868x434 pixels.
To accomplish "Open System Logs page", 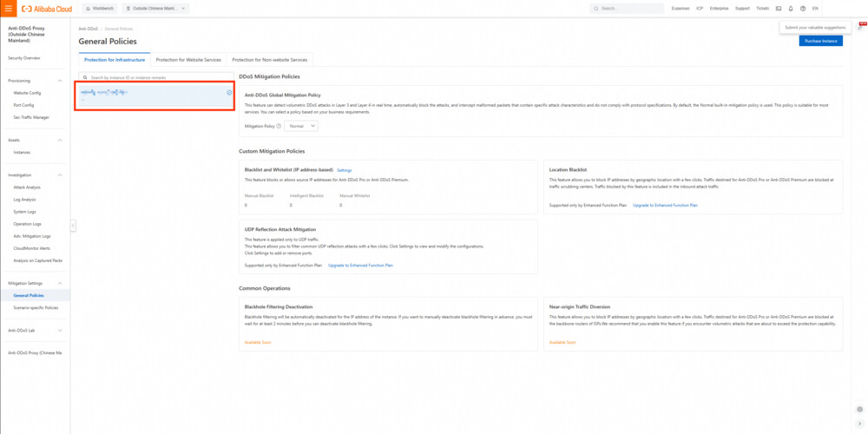I will point(25,212).
